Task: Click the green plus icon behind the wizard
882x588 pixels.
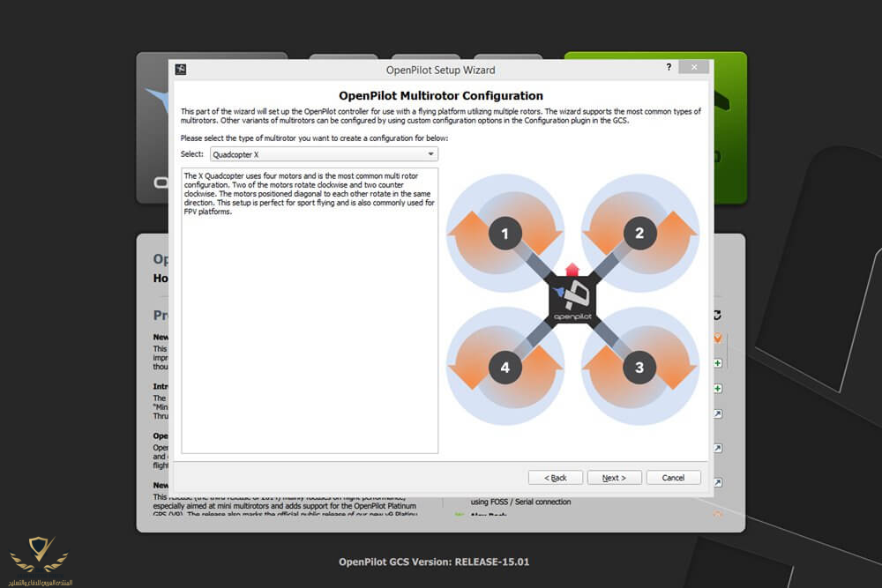Action: (718, 363)
